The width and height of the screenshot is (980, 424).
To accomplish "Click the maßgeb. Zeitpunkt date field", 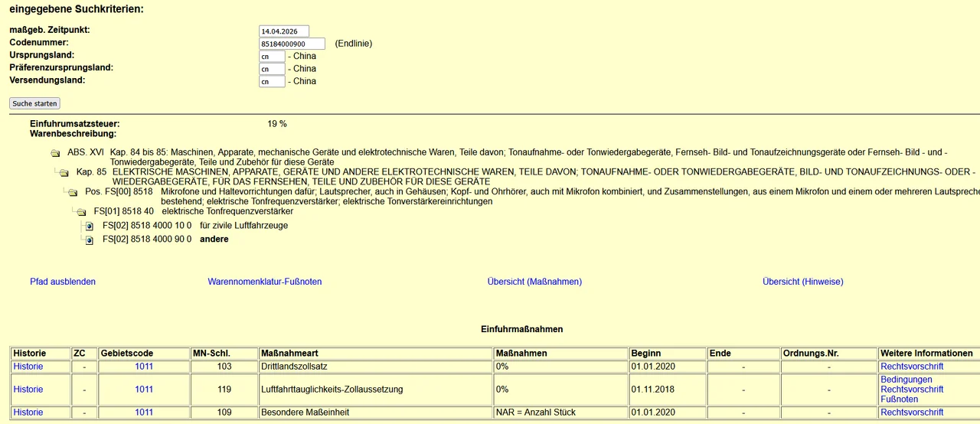I will 284,31.
